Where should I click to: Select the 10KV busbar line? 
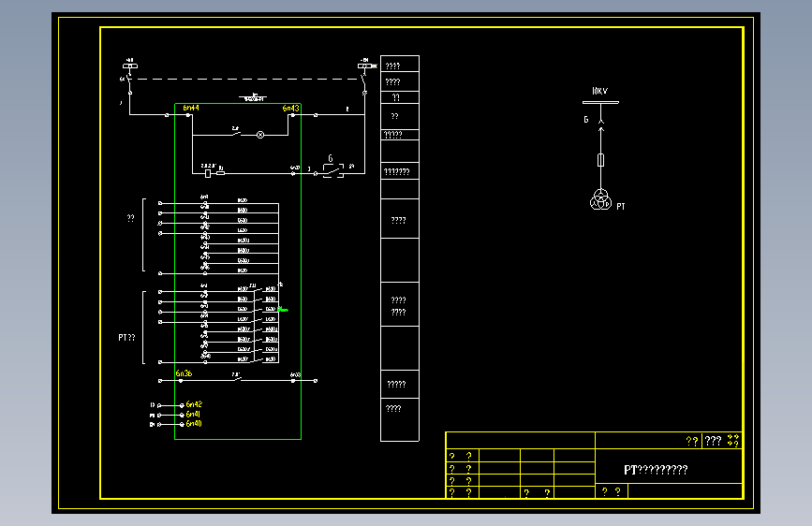[600, 103]
